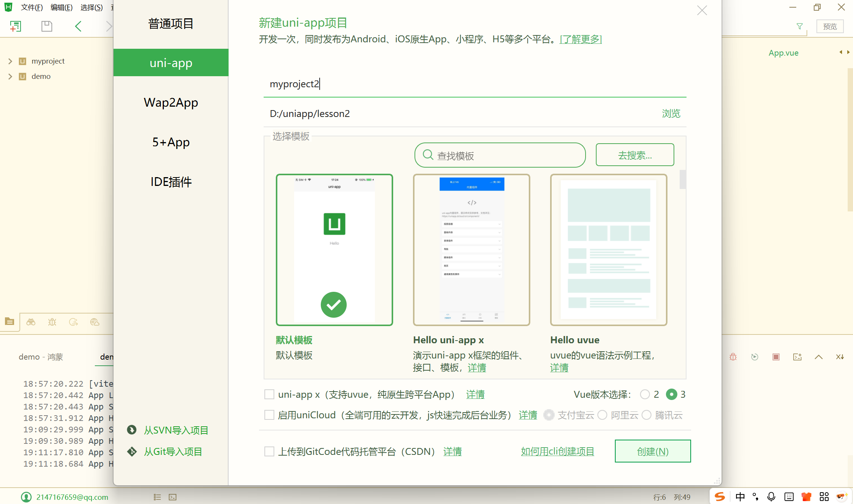853x504 pixels.
Task: Select the 支付宝云 radio option
Action: point(549,415)
